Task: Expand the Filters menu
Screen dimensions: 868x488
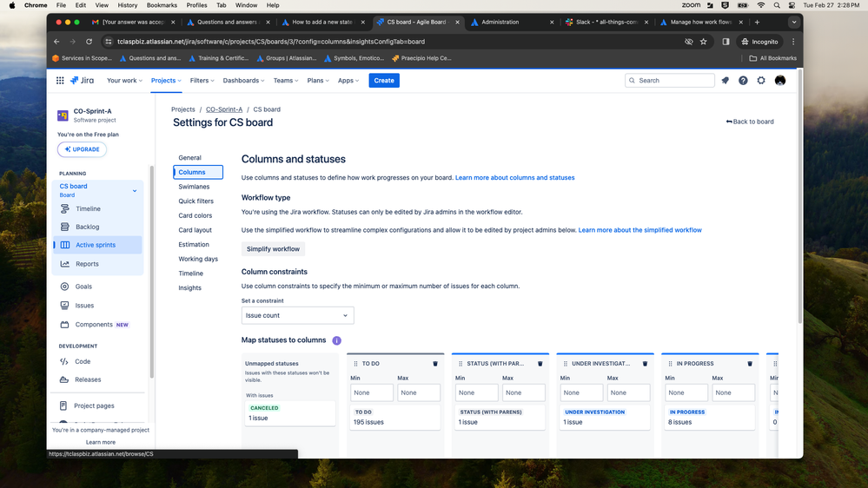Action: 202,80
